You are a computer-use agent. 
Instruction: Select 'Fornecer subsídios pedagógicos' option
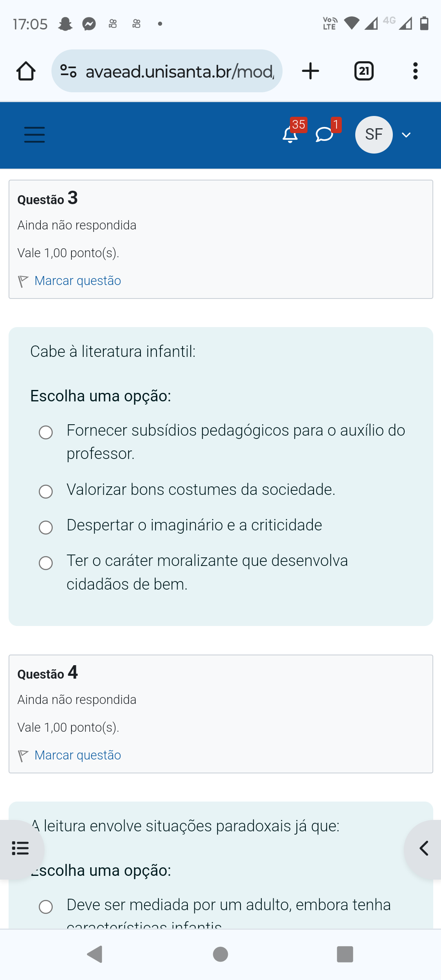46,432
